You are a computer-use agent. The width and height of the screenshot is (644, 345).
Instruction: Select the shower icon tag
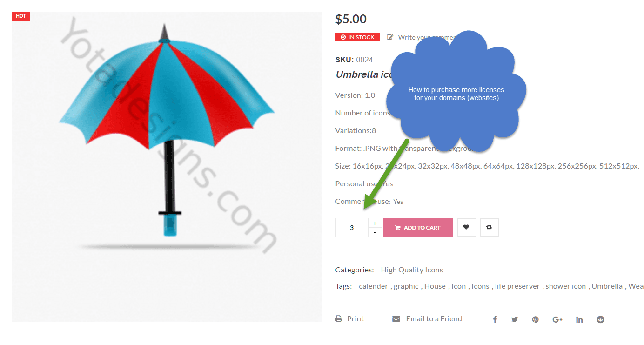(565, 286)
